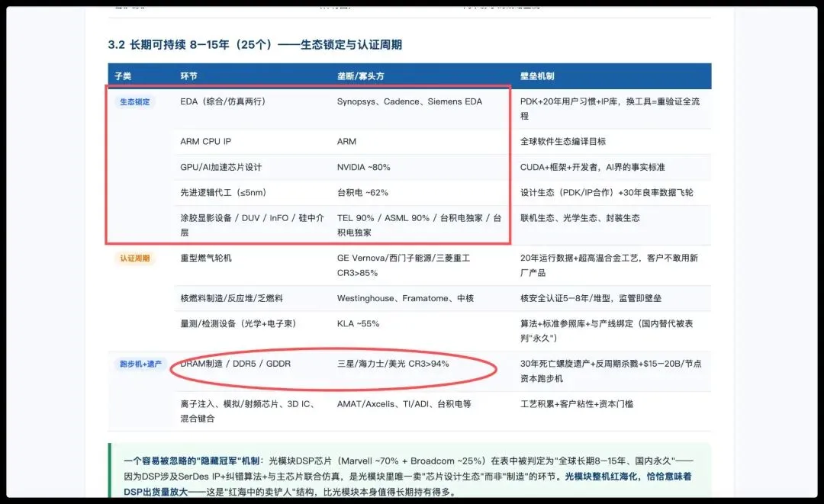Click the '壁垒机制' column header

[537, 76]
